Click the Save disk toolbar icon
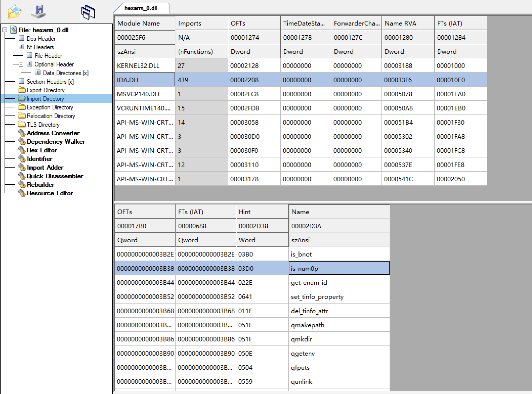 click(x=39, y=12)
